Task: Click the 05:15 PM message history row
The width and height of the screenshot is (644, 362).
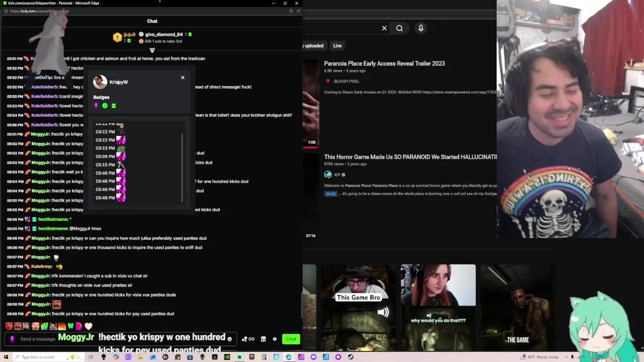Action: (111, 164)
